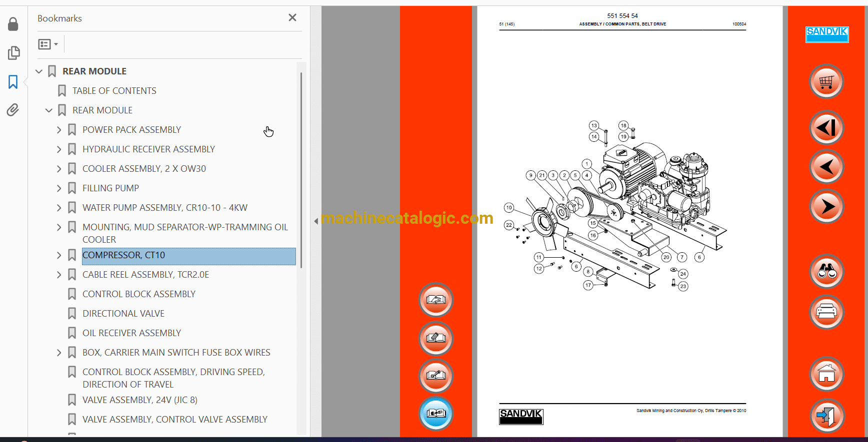The width and height of the screenshot is (868, 442).
Task: Open the bookmark options dropdown menu
Action: click(x=48, y=44)
